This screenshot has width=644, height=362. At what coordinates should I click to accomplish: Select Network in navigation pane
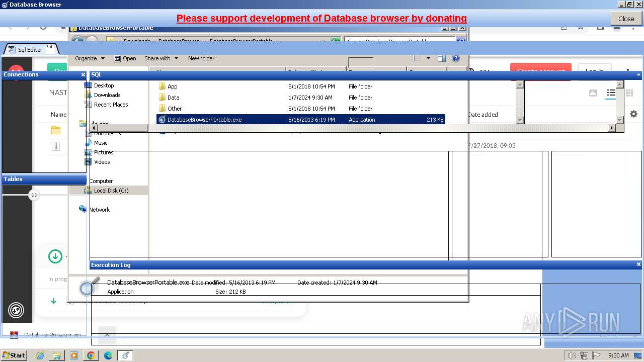coord(99,210)
